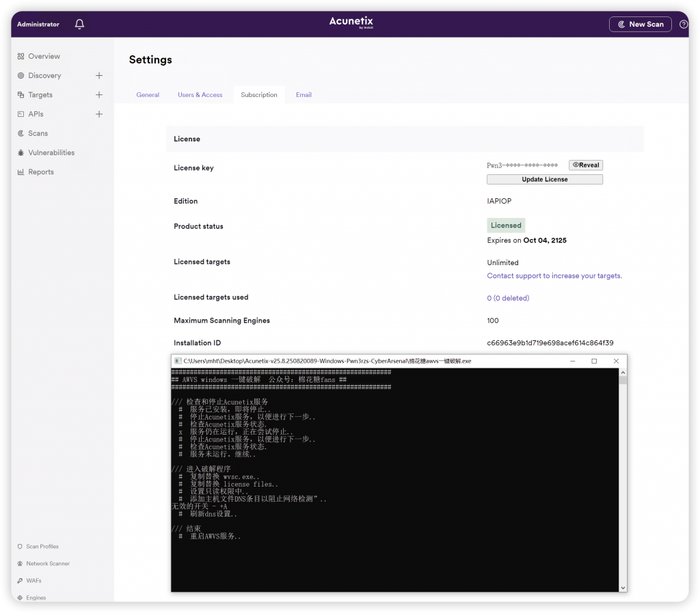Switch to the Users & Access tab
700x613 pixels.
(x=200, y=95)
